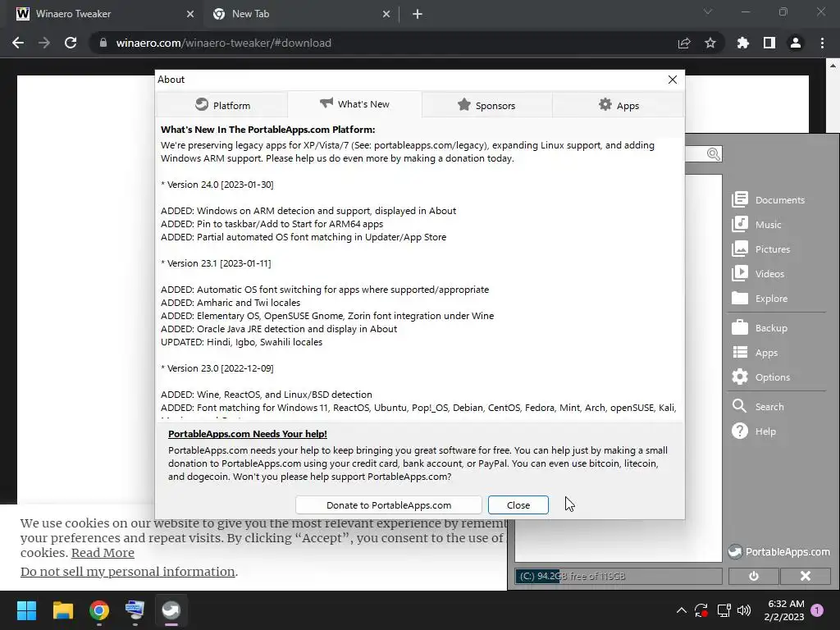Open Help in PortableApps menu
The width and height of the screenshot is (840, 630).
click(x=754, y=431)
